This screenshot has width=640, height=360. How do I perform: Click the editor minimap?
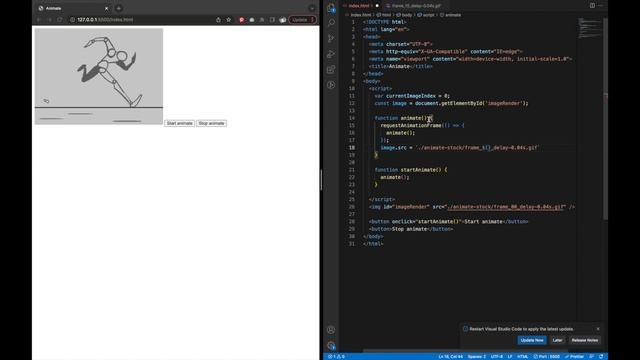click(590, 29)
